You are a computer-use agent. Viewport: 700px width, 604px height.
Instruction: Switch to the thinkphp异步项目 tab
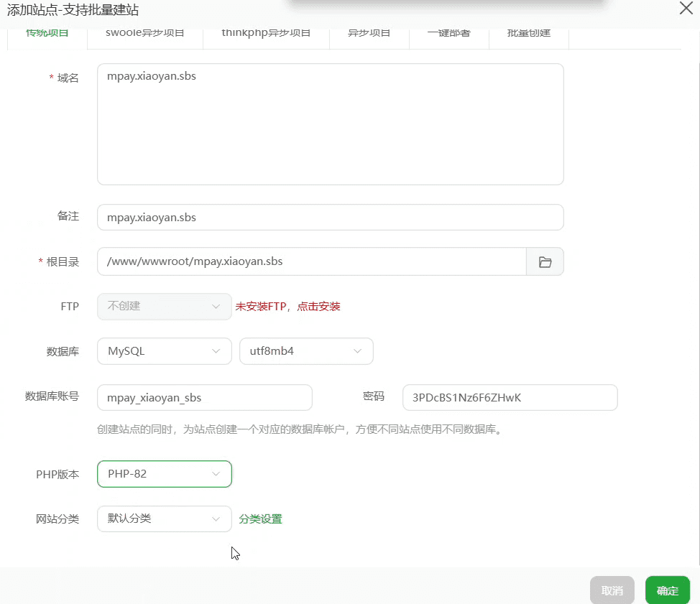pyautogui.click(x=265, y=34)
